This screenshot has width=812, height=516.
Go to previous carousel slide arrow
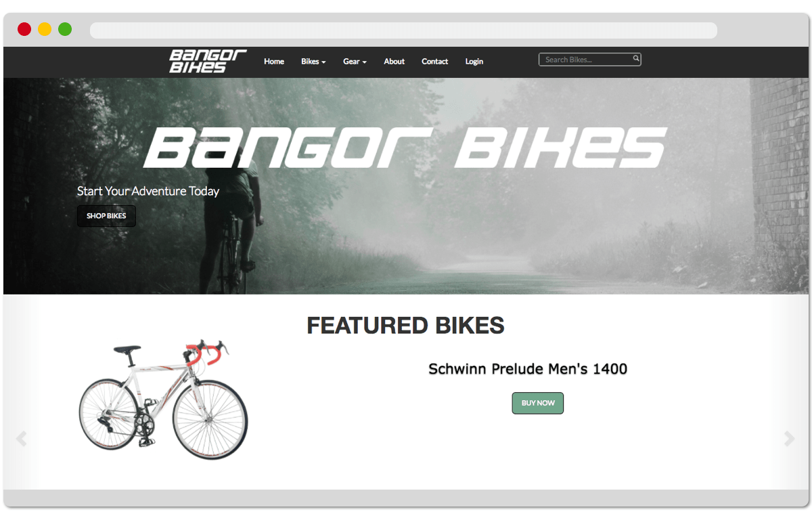pyautogui.click(x=22, y=439)
